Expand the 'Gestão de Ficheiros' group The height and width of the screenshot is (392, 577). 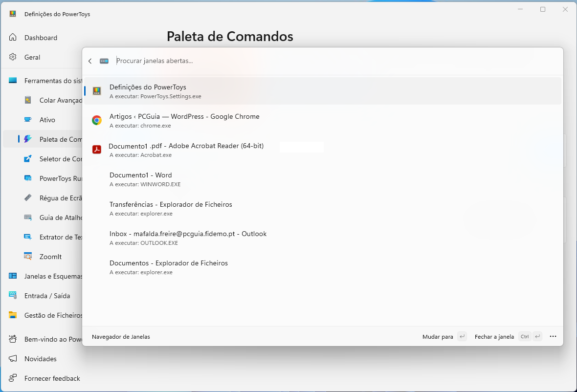point(43,315)
